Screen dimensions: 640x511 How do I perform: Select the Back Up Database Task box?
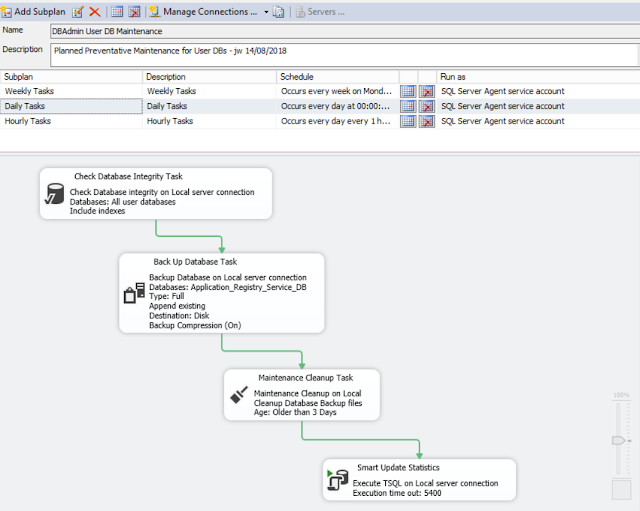click(222, 293)
